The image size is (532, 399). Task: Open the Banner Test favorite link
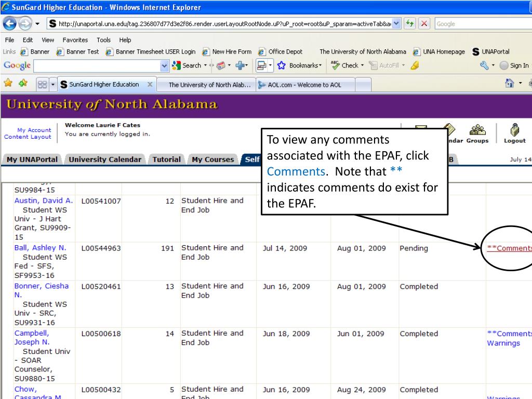coord(78,51)
